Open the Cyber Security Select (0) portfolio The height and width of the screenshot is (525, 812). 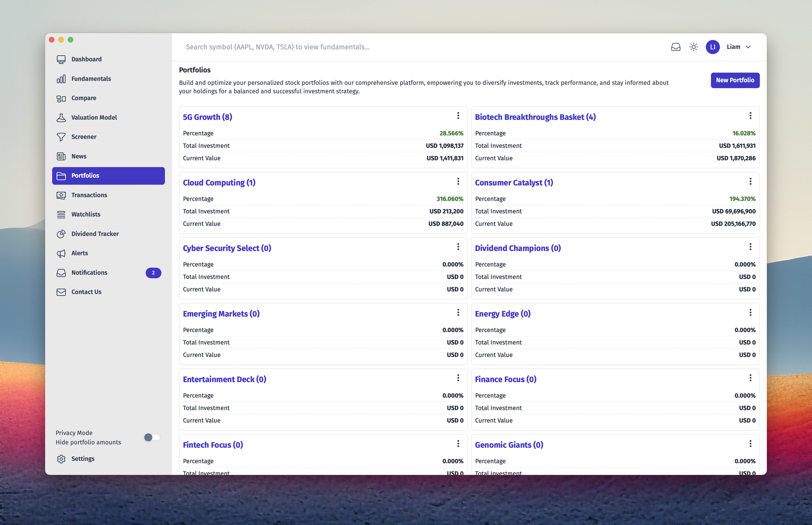pos(227,248)
